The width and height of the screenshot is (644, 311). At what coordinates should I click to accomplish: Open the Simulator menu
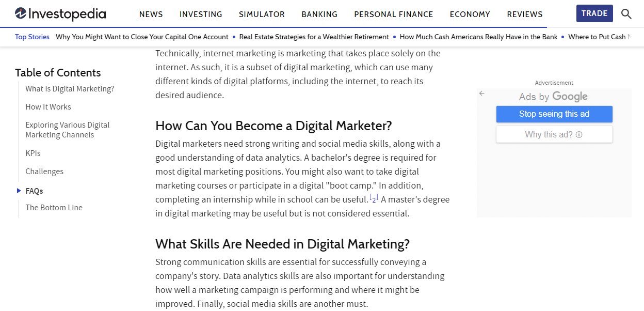pyautogui.click(x=262, y=14)
